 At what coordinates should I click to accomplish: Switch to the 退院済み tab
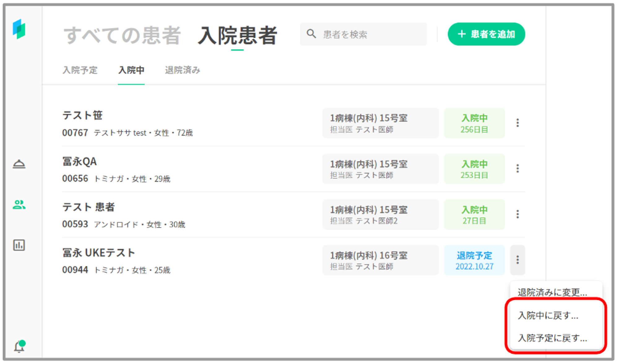pyautogui.click(x=182, y=70)
